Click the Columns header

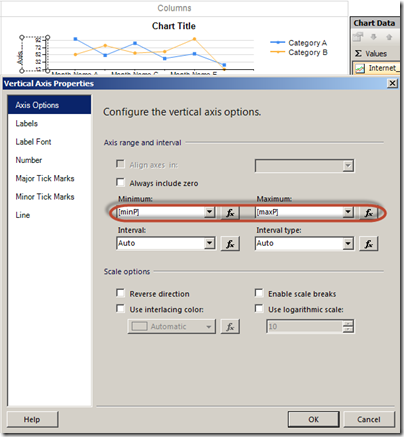[x=174, y=8]
